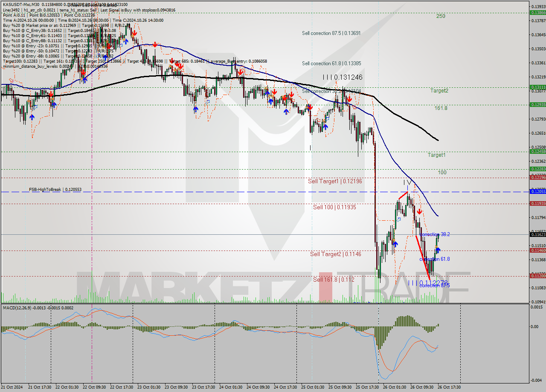Click the red 0.11935 price tag
This screenshot has height=392, width=546.
(x=537, y=203)
